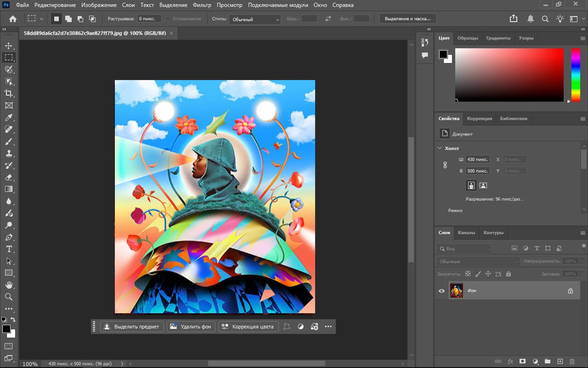Click the canvas width field 430 пикс.
Screen dimensions: 588x368
click(478, 159)
